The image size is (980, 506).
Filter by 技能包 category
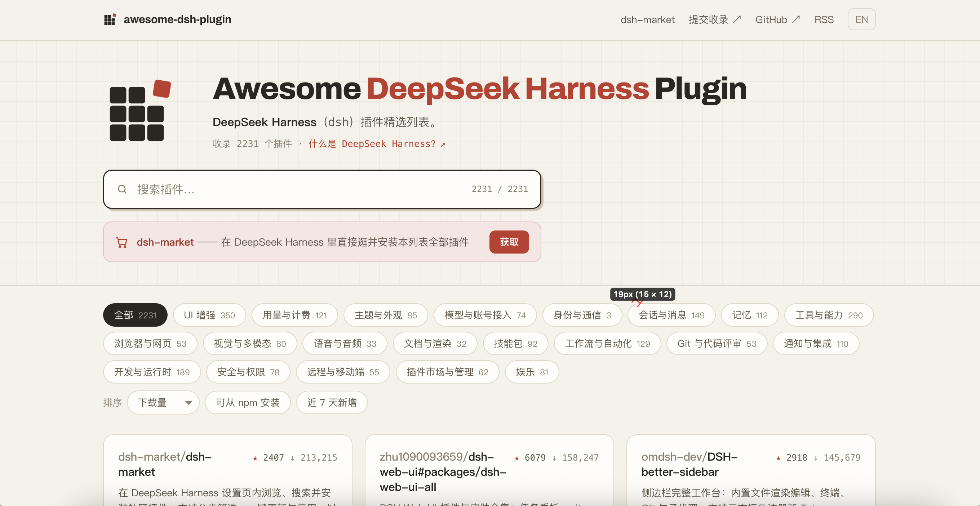[x=515, y=344]
